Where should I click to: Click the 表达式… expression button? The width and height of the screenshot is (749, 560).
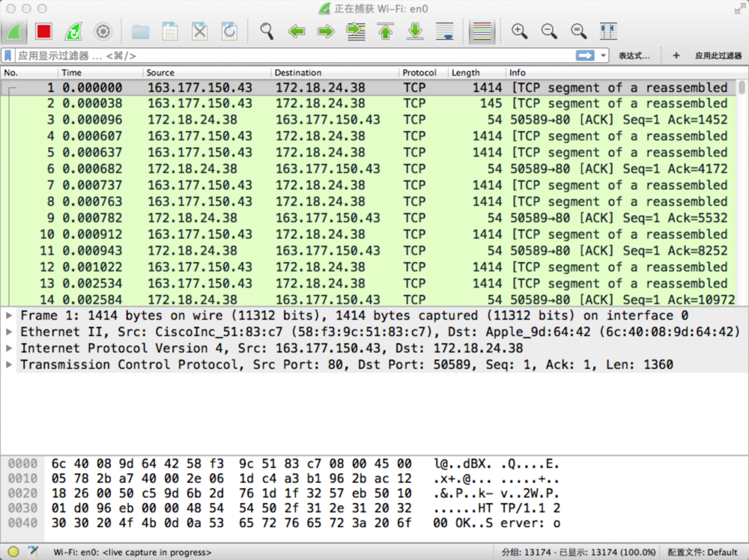coord(634,56)
